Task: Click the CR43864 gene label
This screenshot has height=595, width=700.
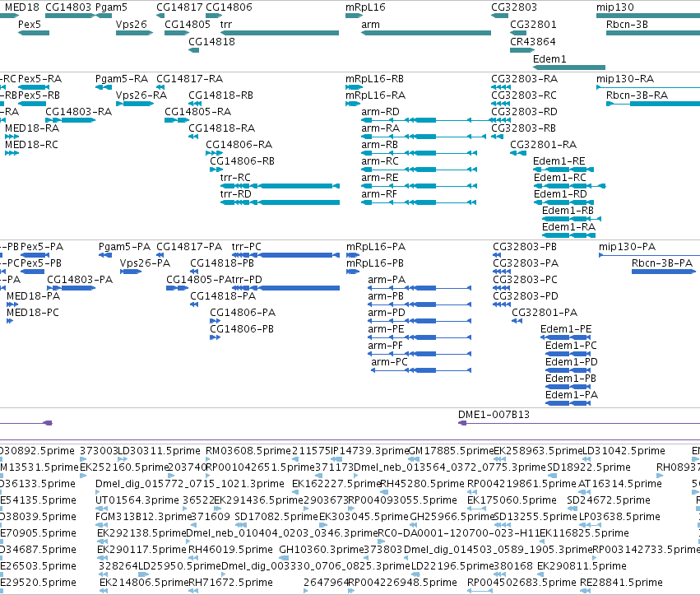Action: tap(532, 41)
